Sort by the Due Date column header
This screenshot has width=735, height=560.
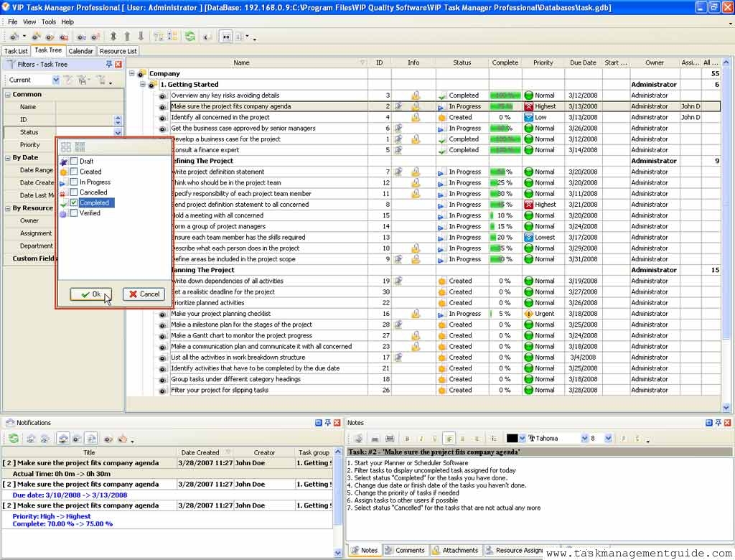(x=583, y=63)
